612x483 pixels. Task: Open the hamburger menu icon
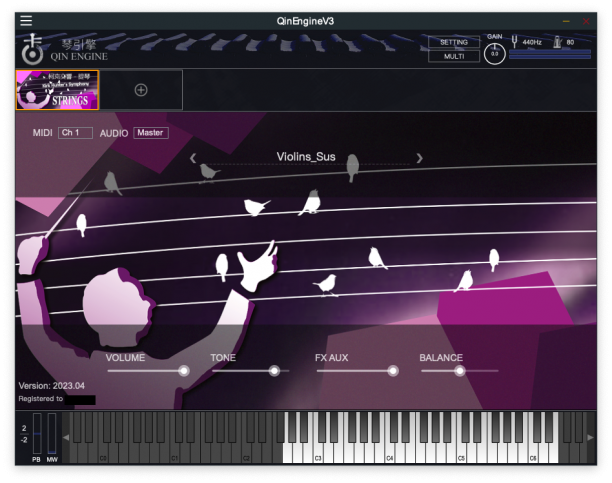pos(26,20)
